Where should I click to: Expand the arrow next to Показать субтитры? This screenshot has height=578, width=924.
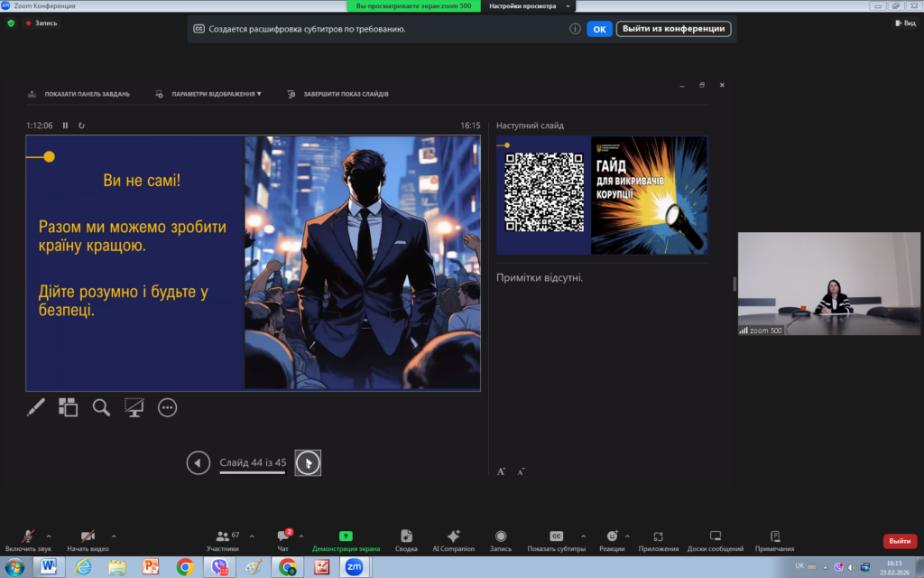(583, 536)
